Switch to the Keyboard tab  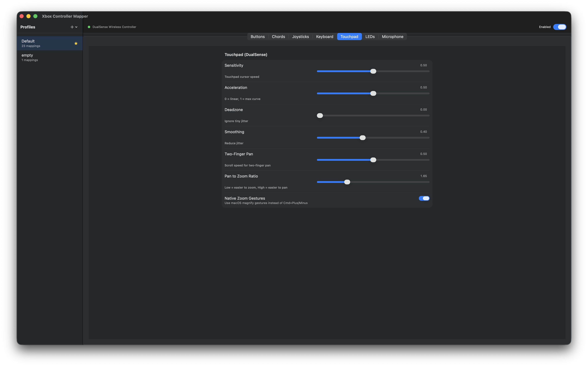click(x=325, y=36)
